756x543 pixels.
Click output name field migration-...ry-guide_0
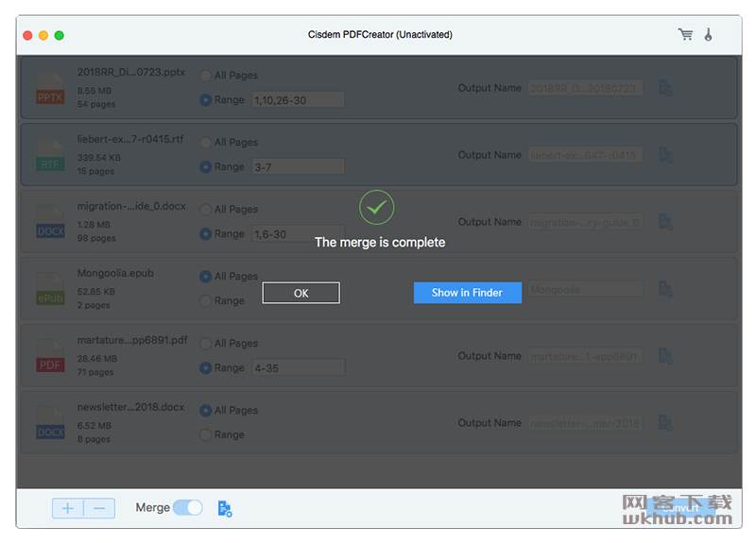point(585,222)
